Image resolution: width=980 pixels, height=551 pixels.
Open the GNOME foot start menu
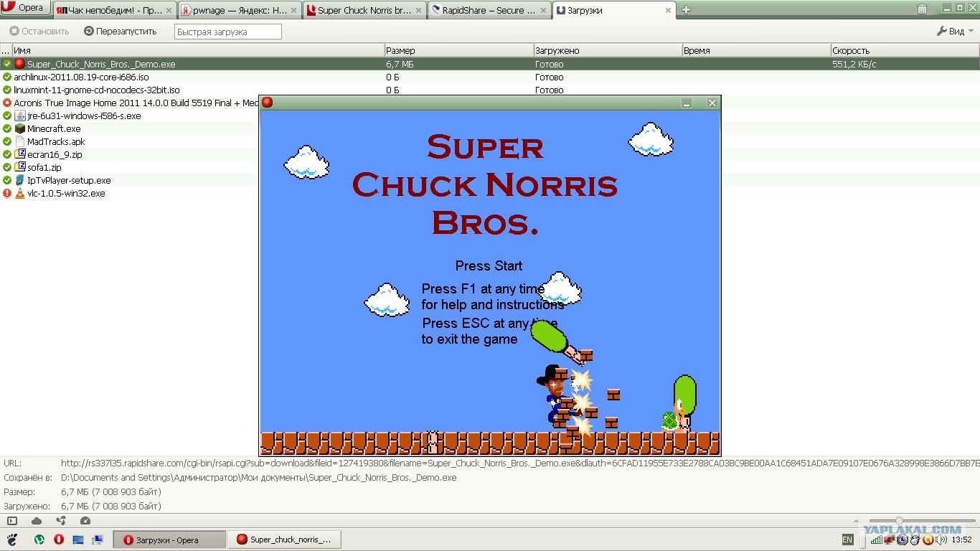[x=12, y=540]
